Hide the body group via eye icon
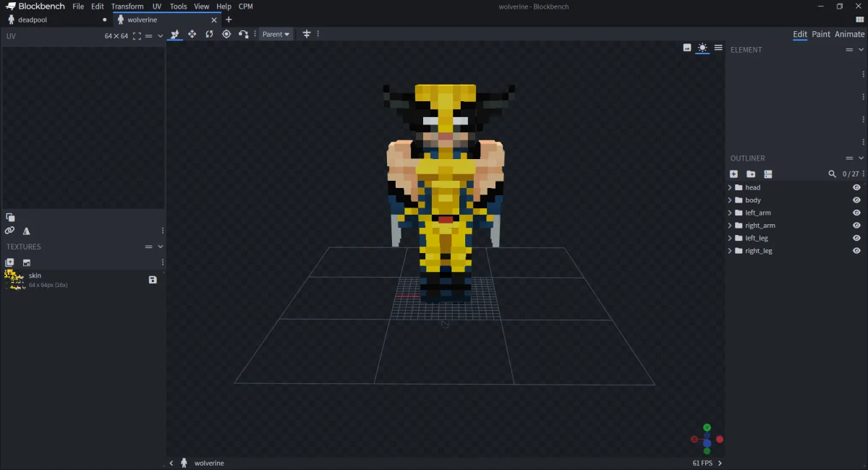Viewport: 868px width, 470px height. [x=856, y=200]
